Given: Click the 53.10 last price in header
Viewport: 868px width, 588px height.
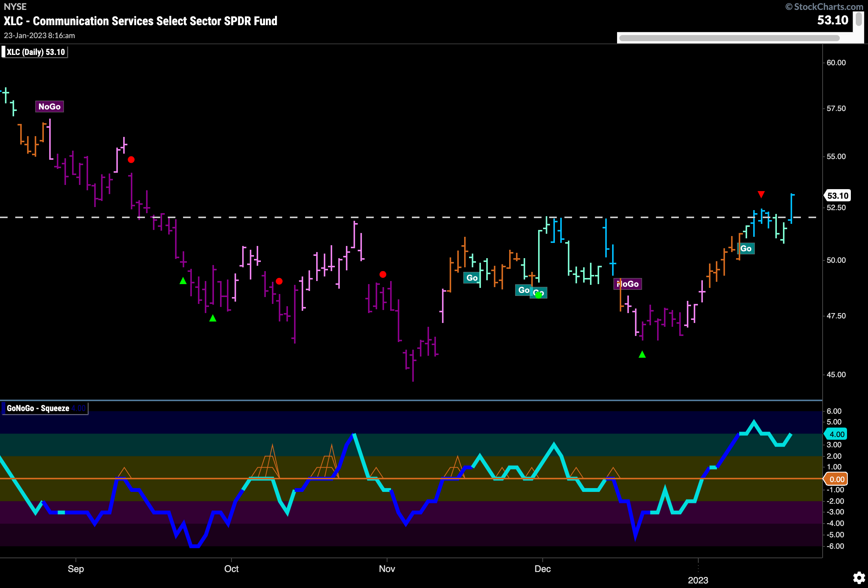Looking at the screenshot, I should [833, 20].
